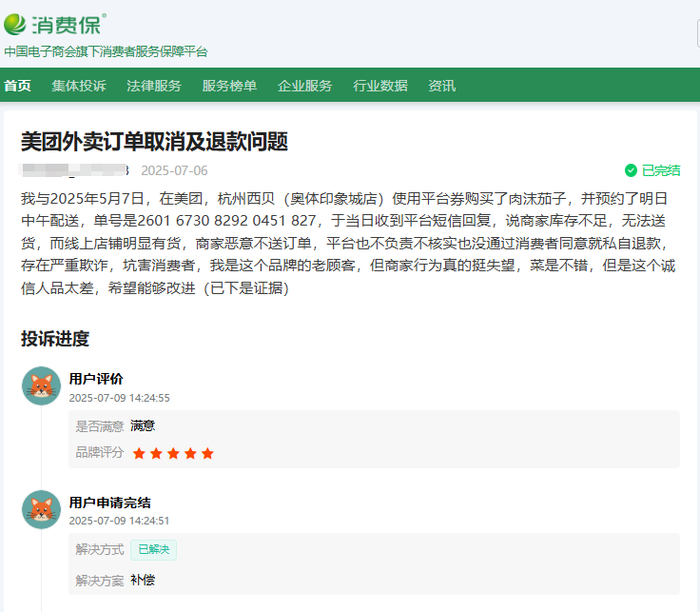Click the fifth star of 品牌评分
Viewport: 700px width, 612px height.
click(207, 453)
